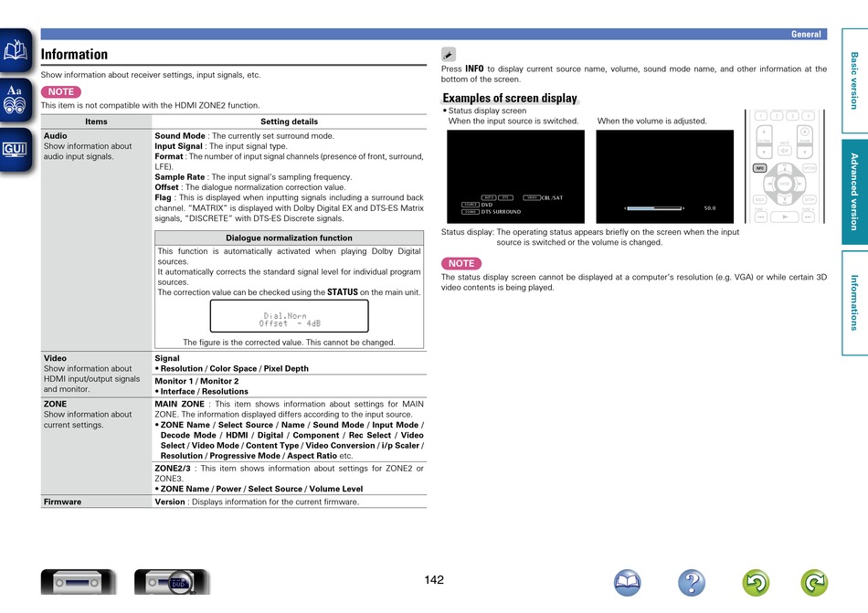Click the remote control diagram enter button
Viewport: 868px width, 613px height.
[785, 184]
